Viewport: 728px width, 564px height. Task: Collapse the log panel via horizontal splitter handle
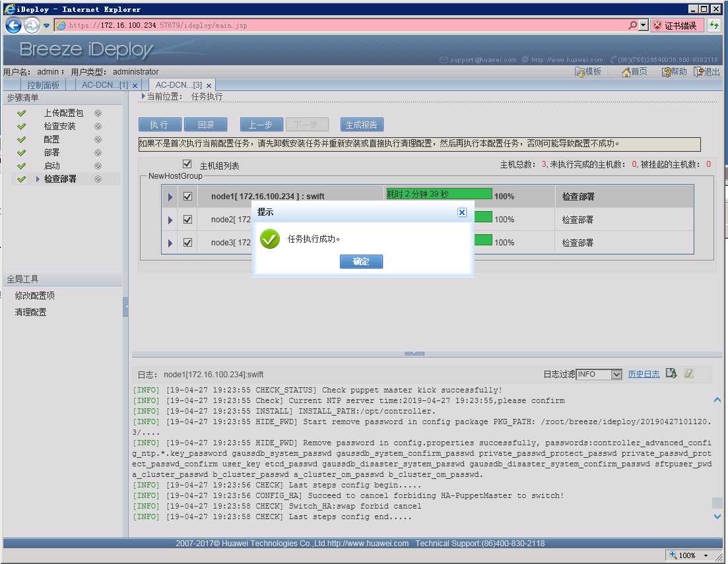[x=414, y=354]
